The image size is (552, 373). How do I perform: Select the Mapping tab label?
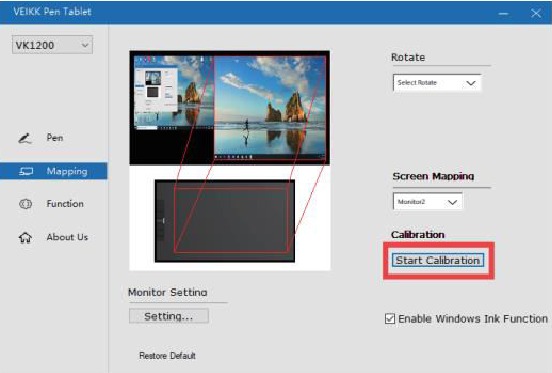pyautogui.click(x=67, y=171)
